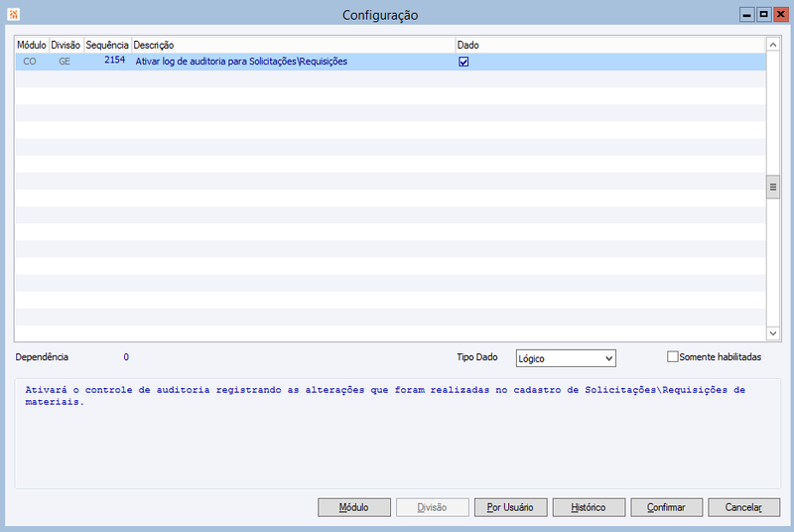Viewport: 794px width, 532px height.
Task: Click the Cancelar button
Action: [743, 507]
